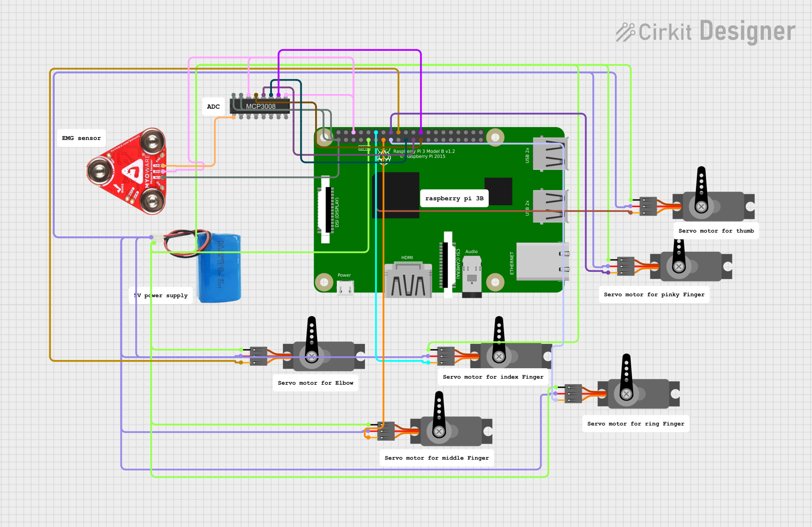Click the CSI camera connector
The width and height of the screenshot is (812, 527).
point(448,265)
